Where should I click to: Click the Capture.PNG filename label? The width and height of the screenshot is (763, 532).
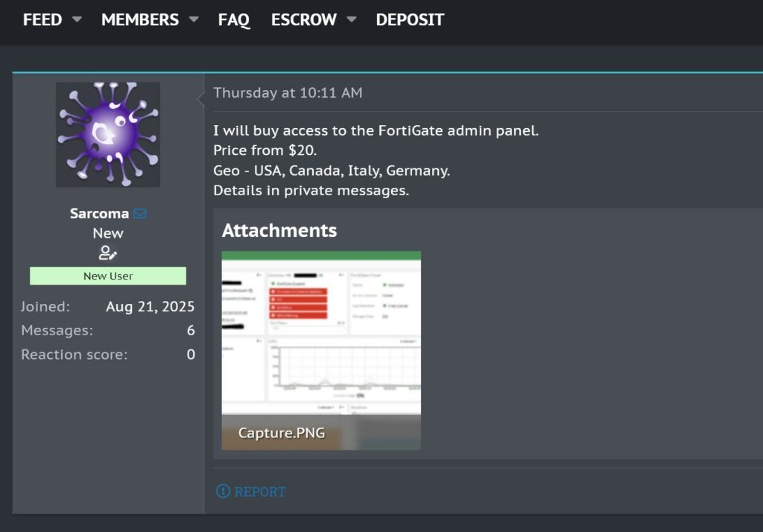tap(282, 433)
